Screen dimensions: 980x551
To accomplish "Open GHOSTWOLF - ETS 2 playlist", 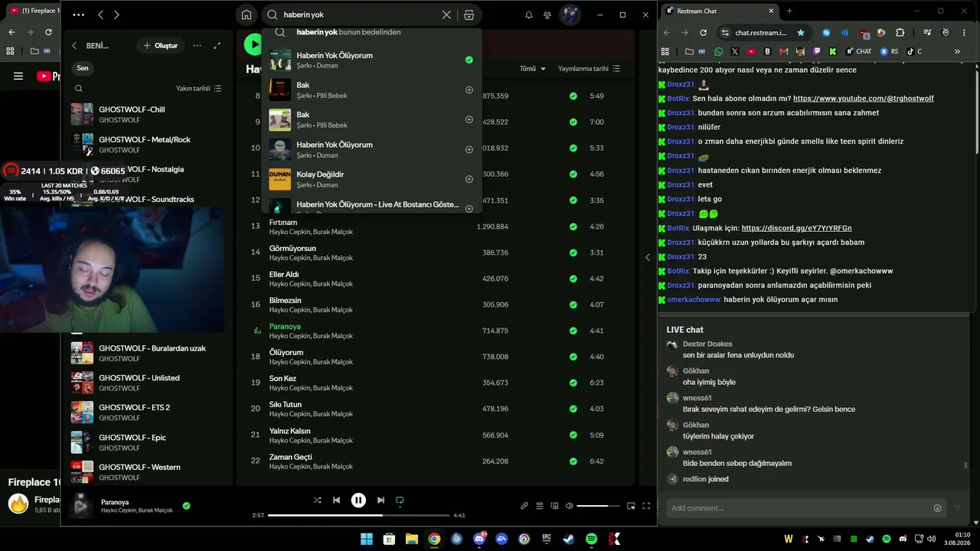I will pos(147,412).
